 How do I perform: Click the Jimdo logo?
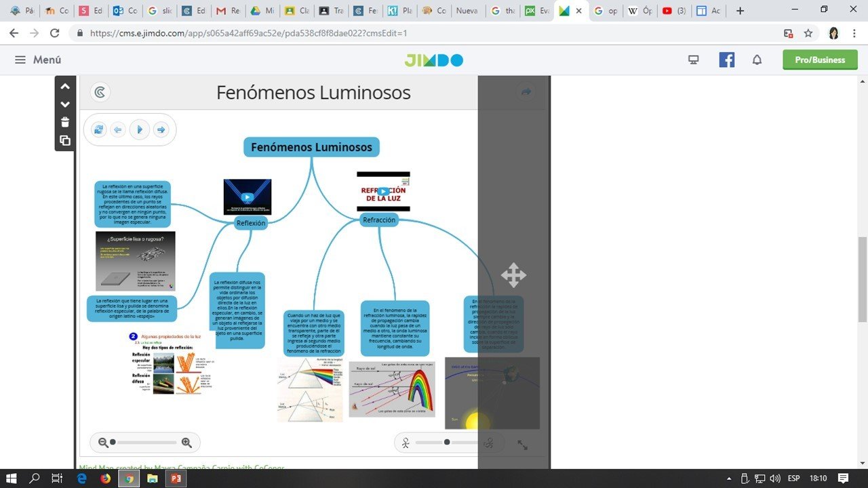[x=434, y=60]
